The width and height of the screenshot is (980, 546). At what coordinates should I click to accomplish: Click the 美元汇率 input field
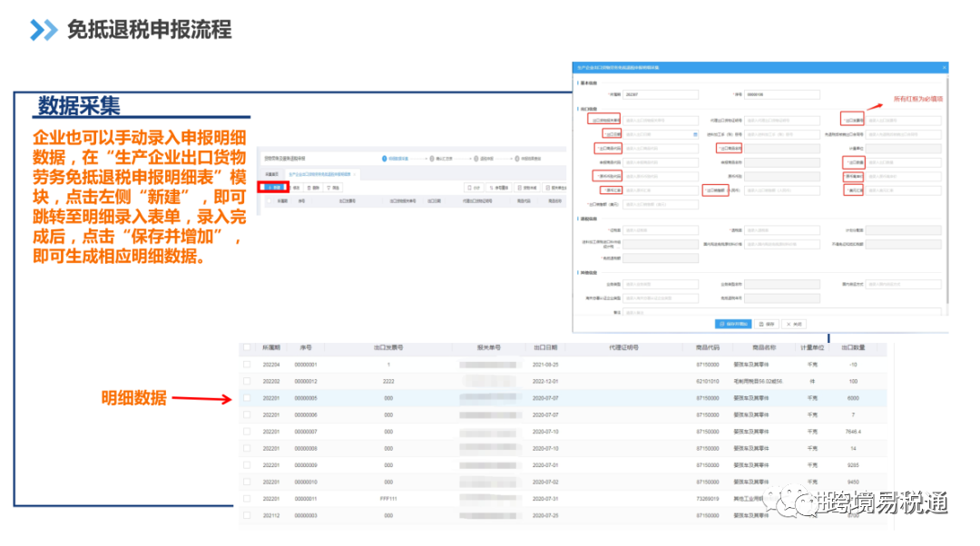tap(904, 190)
